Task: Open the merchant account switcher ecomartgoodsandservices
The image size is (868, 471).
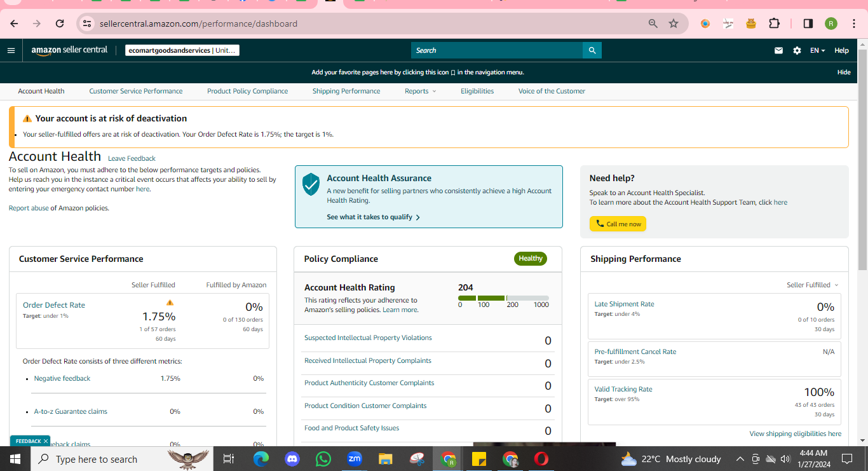Action: 182,50
